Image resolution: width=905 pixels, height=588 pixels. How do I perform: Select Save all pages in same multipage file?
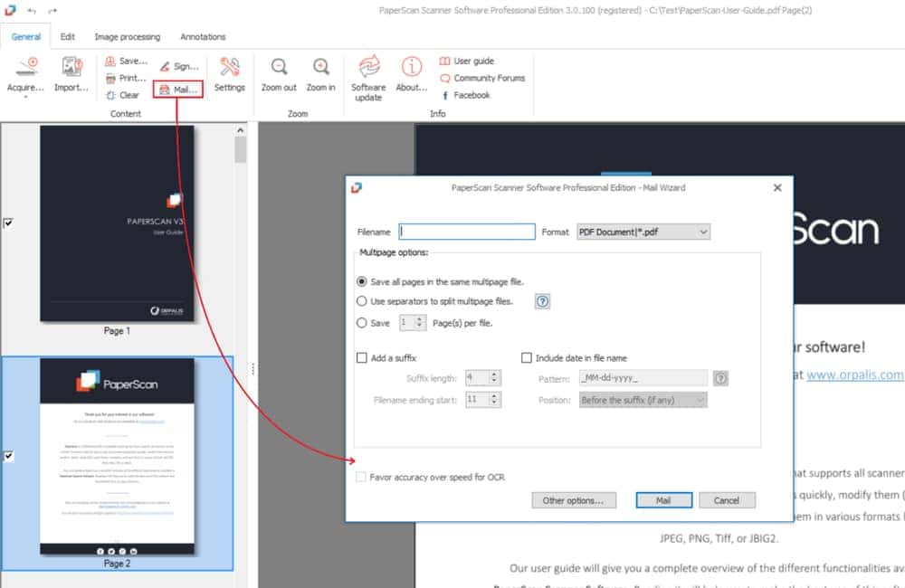coord(362,281)
